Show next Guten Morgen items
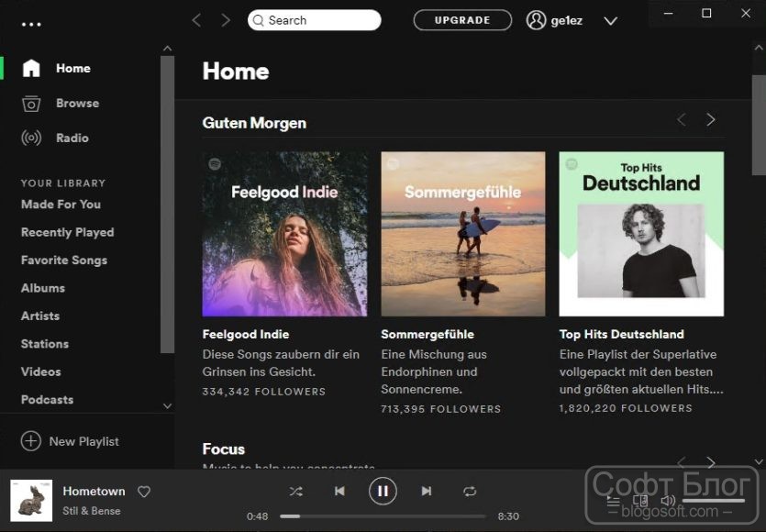Viewport: 766px width, 532px height. click(711, 119)
